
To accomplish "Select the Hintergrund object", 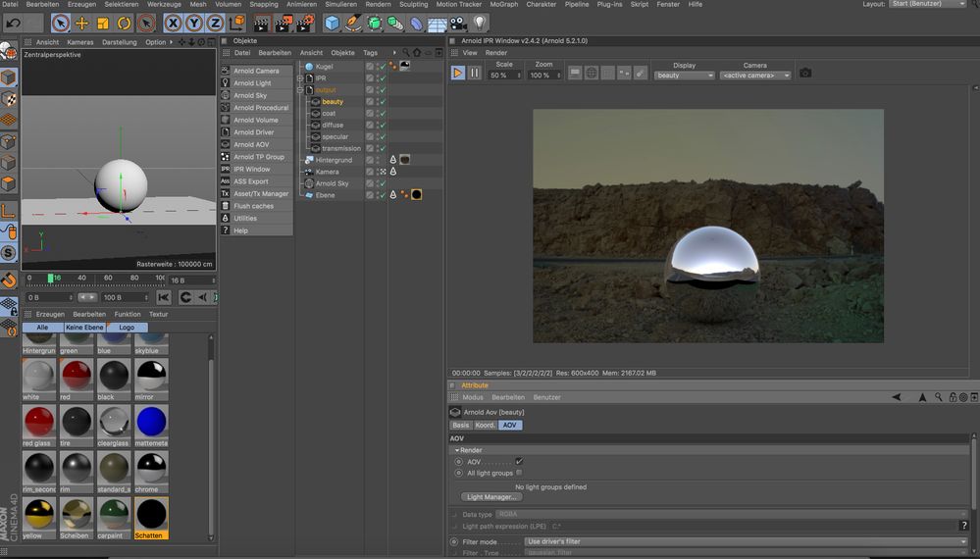I will coord(334,160).
